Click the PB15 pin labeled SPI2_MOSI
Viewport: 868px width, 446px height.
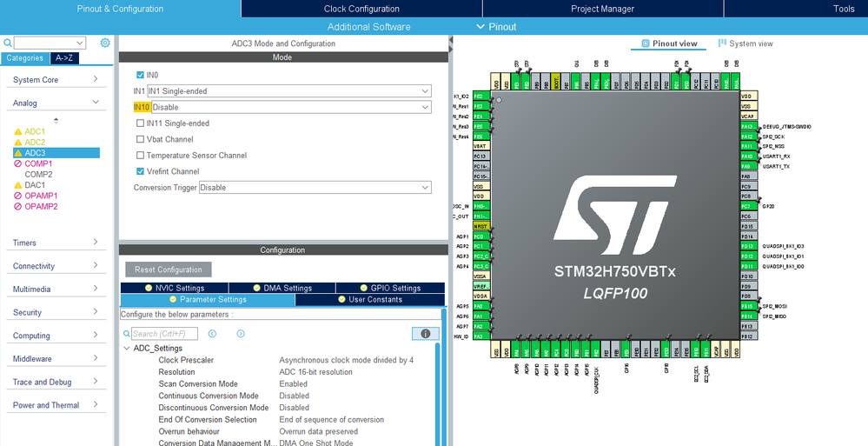click(x=748, y=306)
